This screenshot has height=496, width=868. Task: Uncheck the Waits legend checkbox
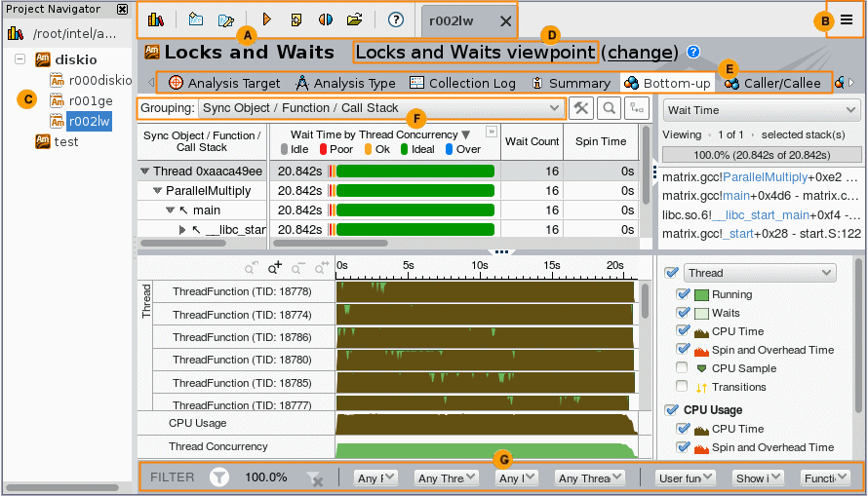(x=683, y=313)
